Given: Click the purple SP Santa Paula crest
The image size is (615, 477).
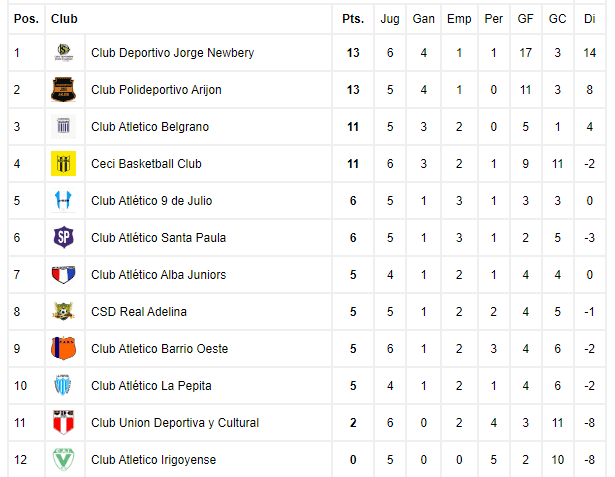Looking at the screenshot, I should (64, 237).
